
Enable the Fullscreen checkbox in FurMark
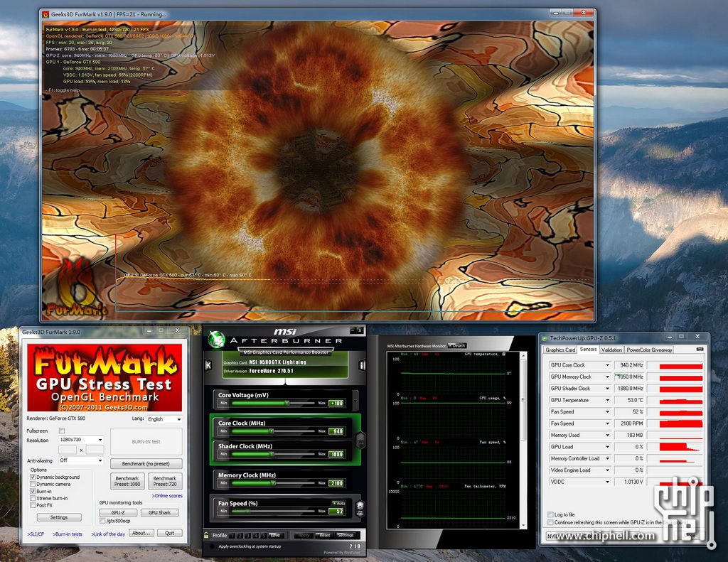coord(62,431)
